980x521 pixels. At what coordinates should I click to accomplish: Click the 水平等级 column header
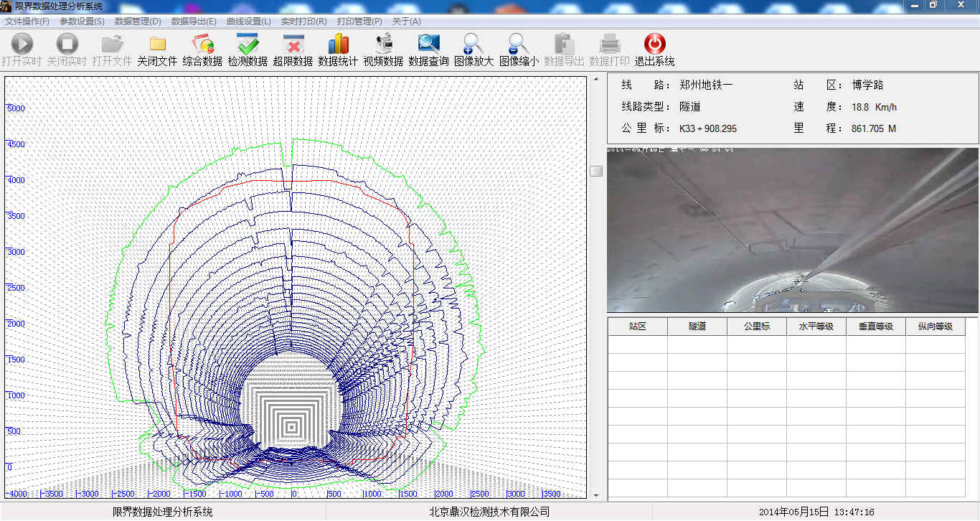[x=816, y=327]
